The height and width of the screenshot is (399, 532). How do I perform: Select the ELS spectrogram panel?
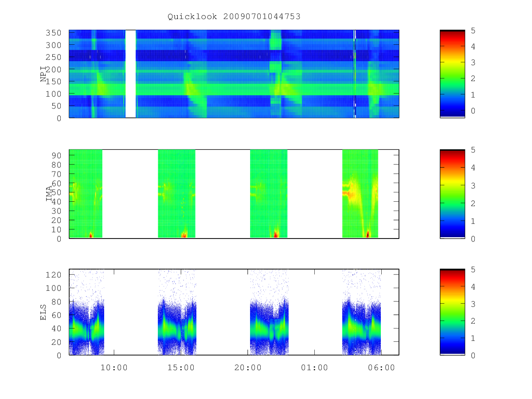[234, 312]
